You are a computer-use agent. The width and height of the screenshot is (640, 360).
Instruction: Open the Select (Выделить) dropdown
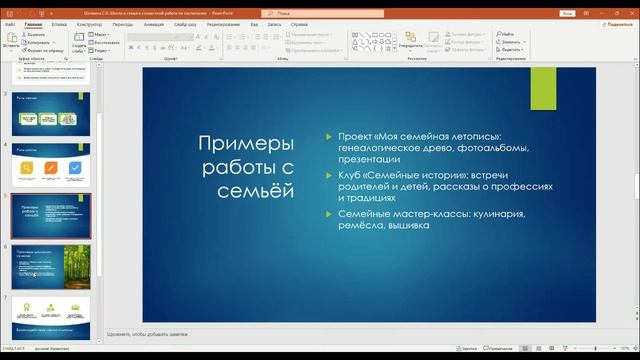point(510,50)
